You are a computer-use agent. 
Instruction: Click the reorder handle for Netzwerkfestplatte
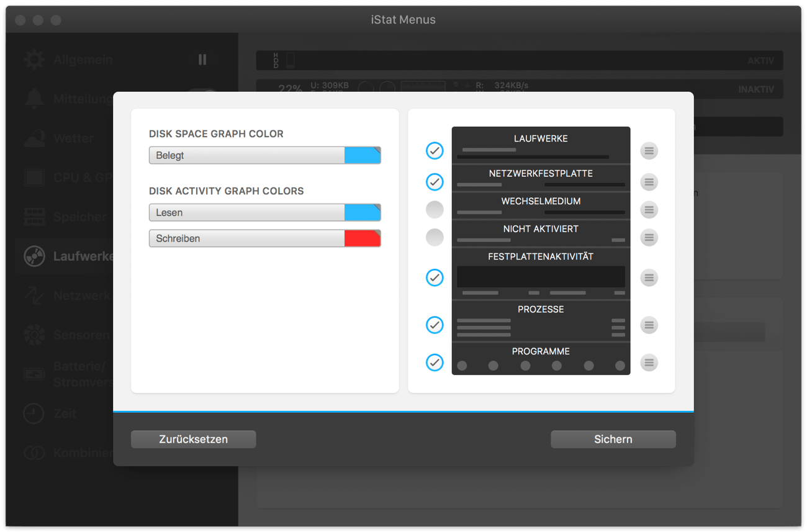(649, 182)
